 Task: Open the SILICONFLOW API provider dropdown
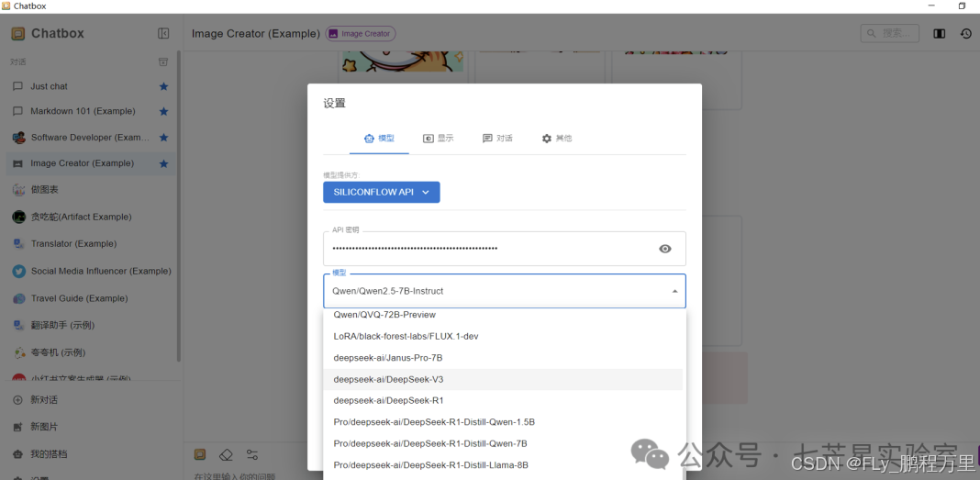(x=381, y=193)
